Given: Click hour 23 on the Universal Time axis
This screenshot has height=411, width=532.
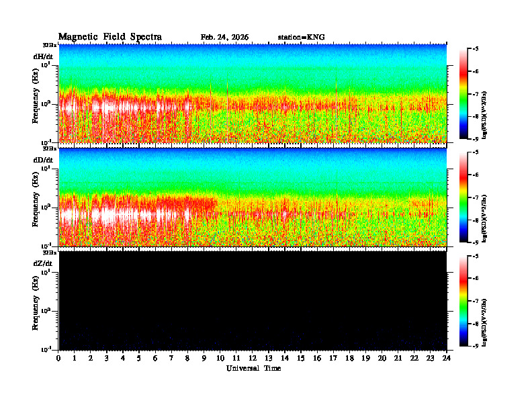Looking at the screenshot, I should point(430,359).
